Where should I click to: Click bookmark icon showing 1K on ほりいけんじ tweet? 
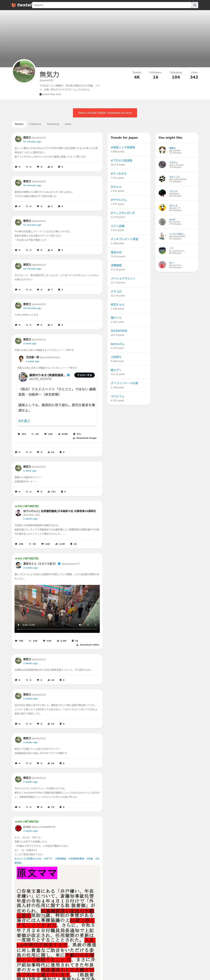click(71, 544)
